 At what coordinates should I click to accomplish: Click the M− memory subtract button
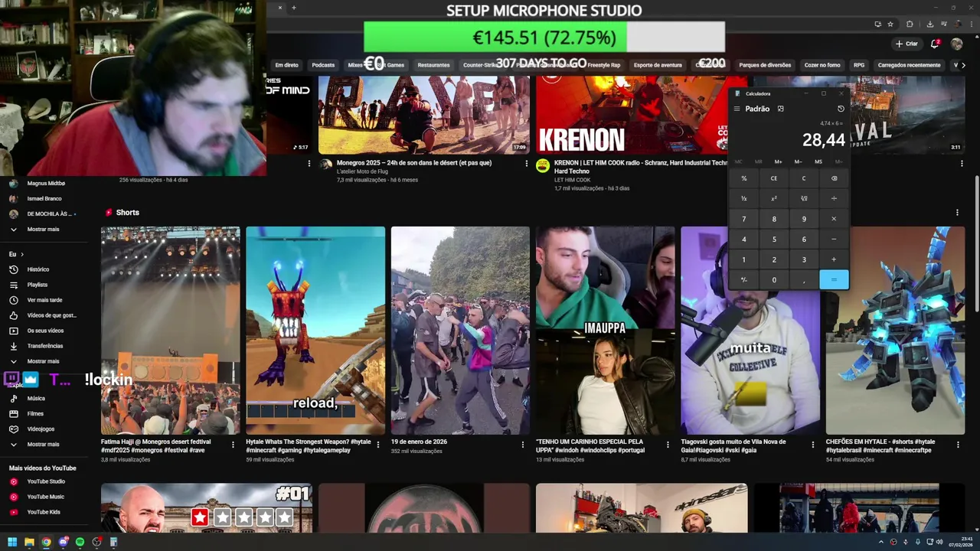(x=798, y=161)
